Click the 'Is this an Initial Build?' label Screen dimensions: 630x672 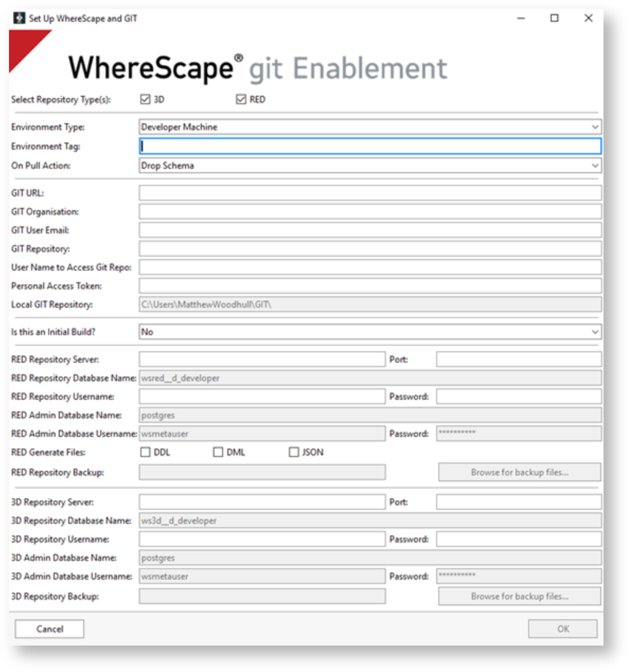[54, 332]
